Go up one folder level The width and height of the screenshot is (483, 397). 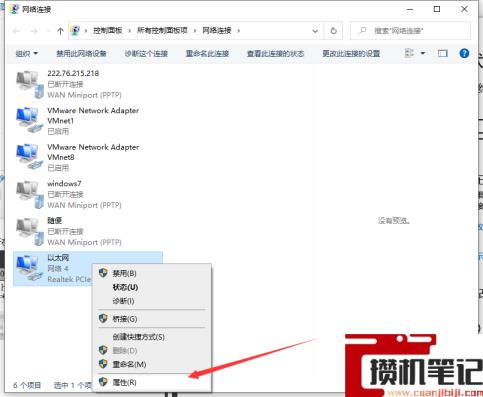click(60, 31)
